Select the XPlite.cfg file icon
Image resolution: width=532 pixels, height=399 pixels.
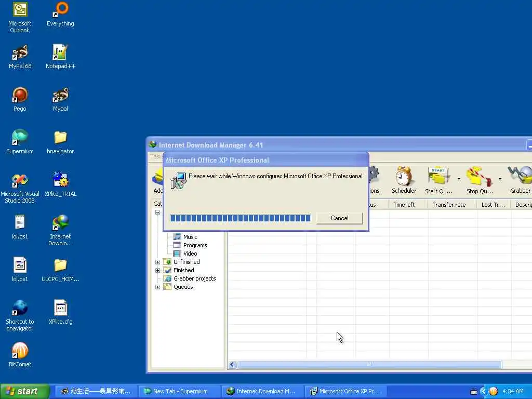coord(60,312)
